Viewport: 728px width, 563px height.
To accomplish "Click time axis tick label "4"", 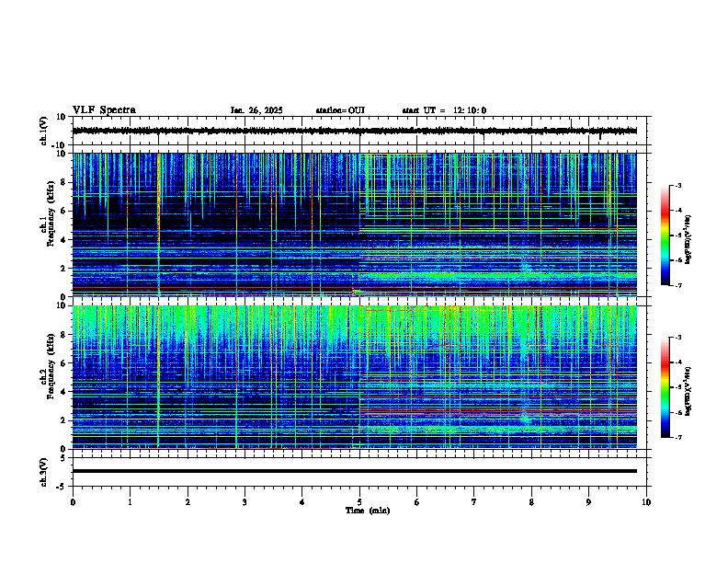I will pyautogui.click(x=302, y=502).
